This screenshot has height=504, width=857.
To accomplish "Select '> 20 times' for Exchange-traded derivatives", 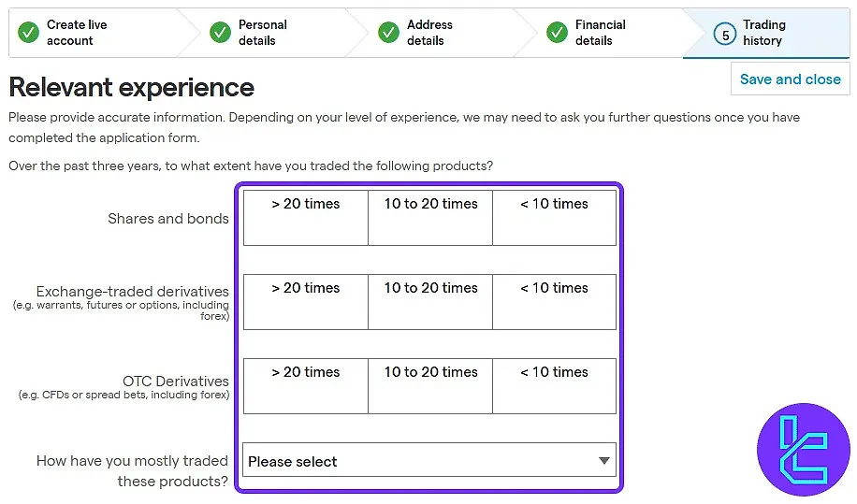I will point(306,302).
